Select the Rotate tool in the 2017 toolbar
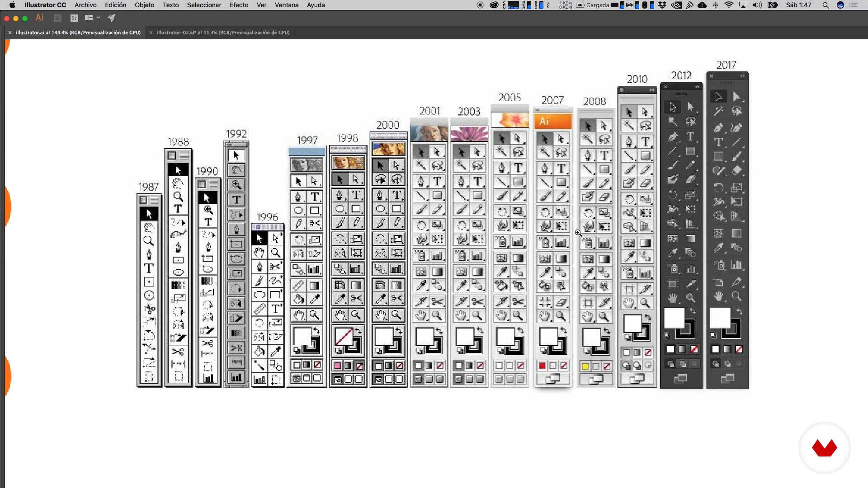This screenshot has width=868, height=488. coord(718,188)
